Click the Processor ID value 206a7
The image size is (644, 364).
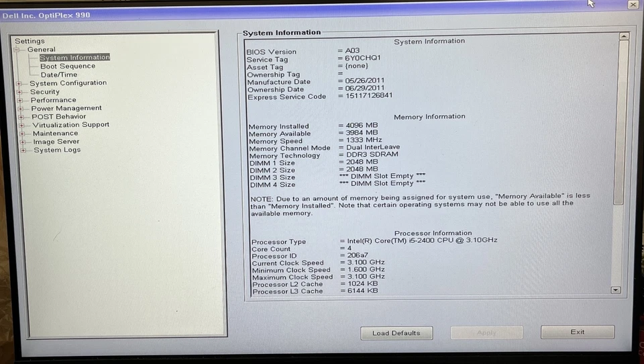click(x=358, y=255)
